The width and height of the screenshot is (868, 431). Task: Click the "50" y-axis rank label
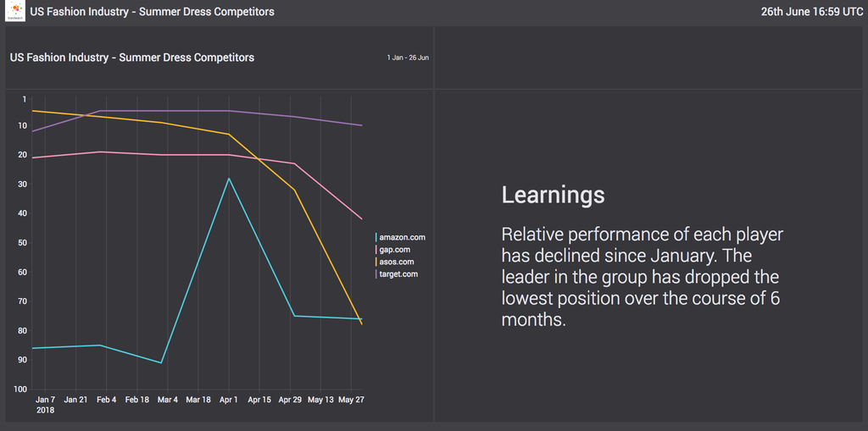click(21, 243)
